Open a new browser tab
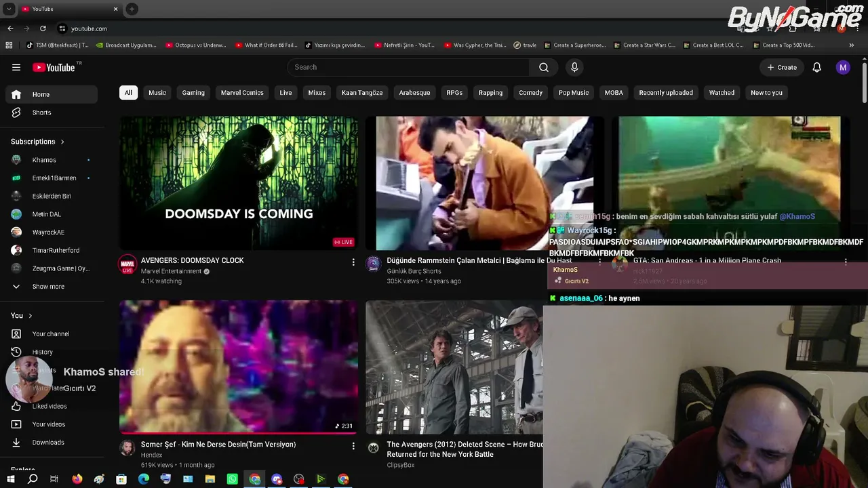Screen dimensions: 868x488 click(132, 9)
